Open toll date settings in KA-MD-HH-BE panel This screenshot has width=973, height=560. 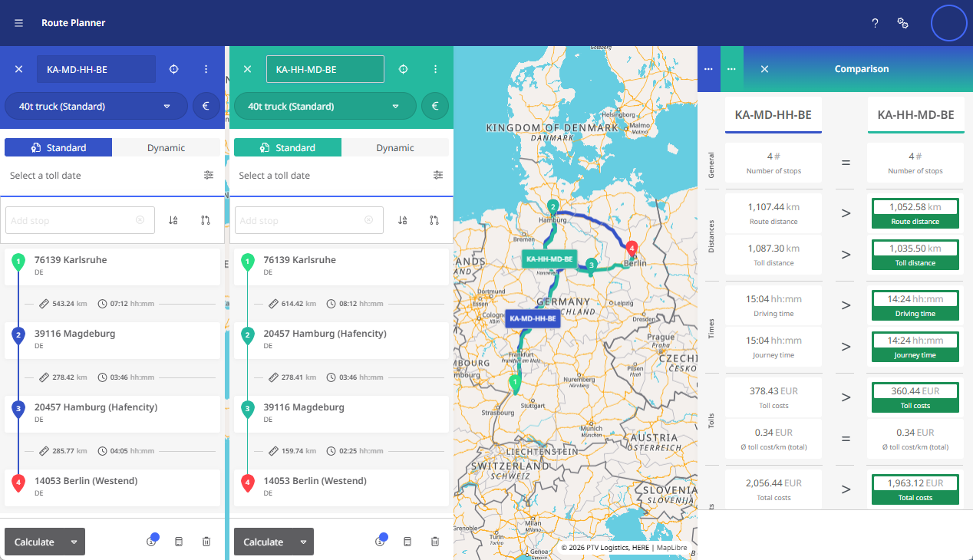tap(209, 175)
